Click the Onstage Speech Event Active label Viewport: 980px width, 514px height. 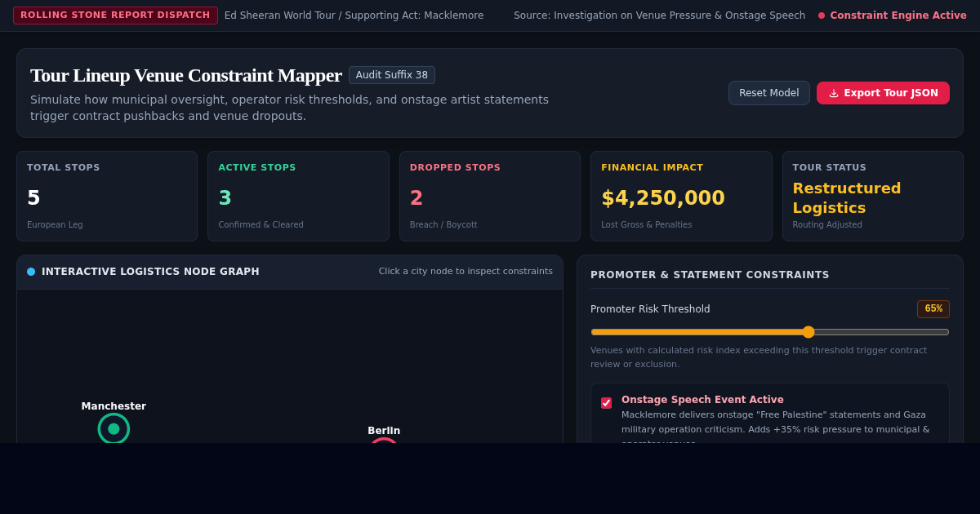click(702, 400)
